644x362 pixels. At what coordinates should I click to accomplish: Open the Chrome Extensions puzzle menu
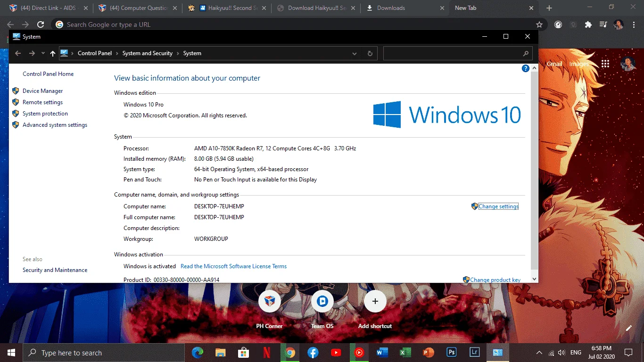[x=588, y=25]
